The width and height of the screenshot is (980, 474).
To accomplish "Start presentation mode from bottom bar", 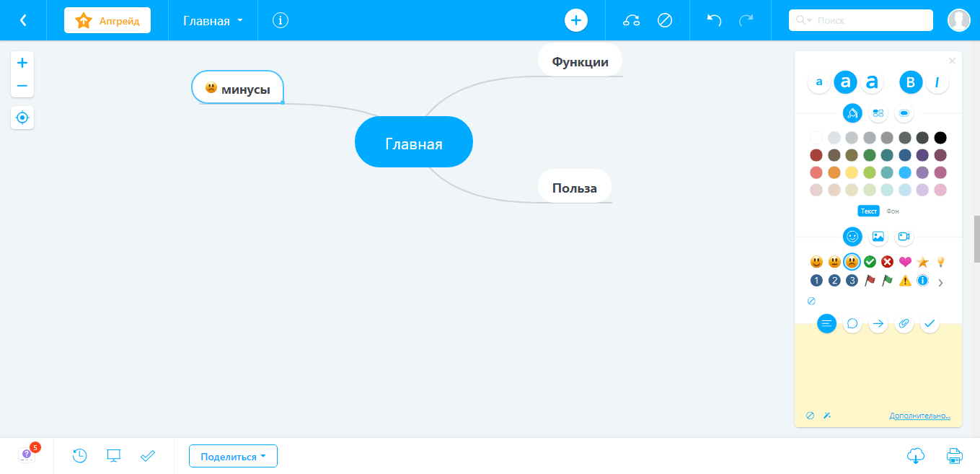I will pyautogui.click(x=113, y=455).
